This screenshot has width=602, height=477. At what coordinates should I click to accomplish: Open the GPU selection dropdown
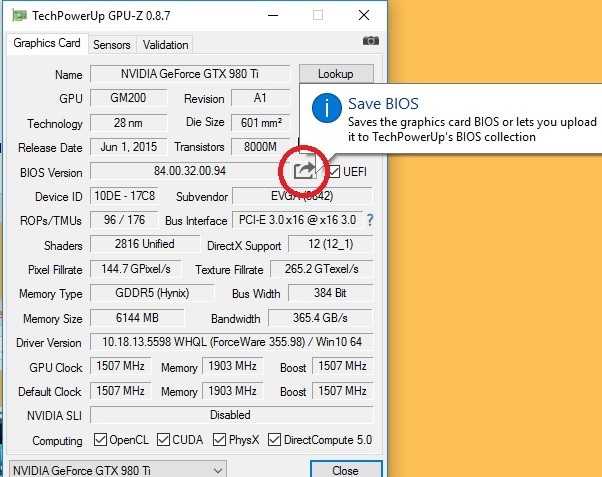(117, 470)
